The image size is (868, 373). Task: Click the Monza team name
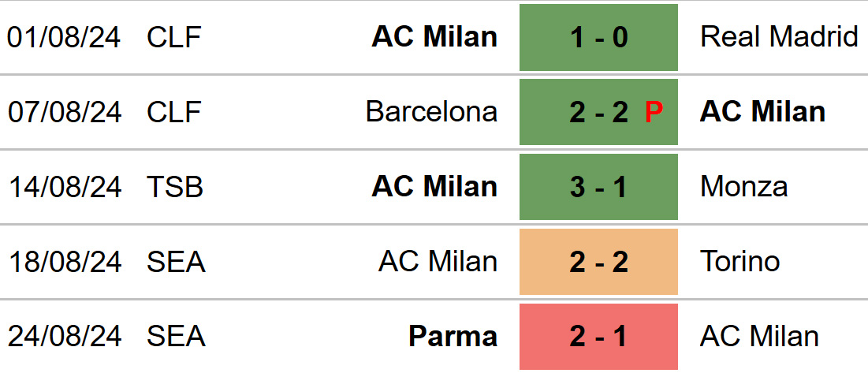click(743, 186)
